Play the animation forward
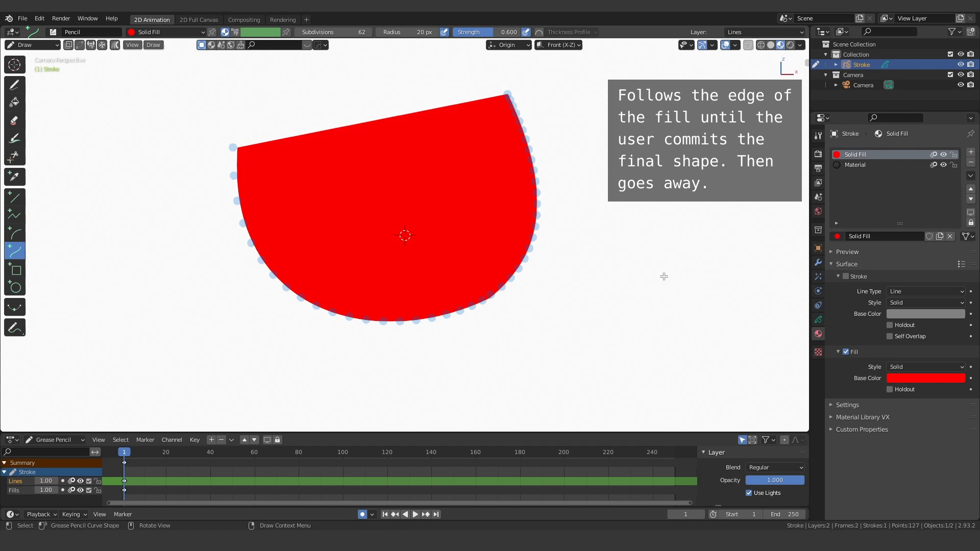980x551 pixels. (415, 514)
